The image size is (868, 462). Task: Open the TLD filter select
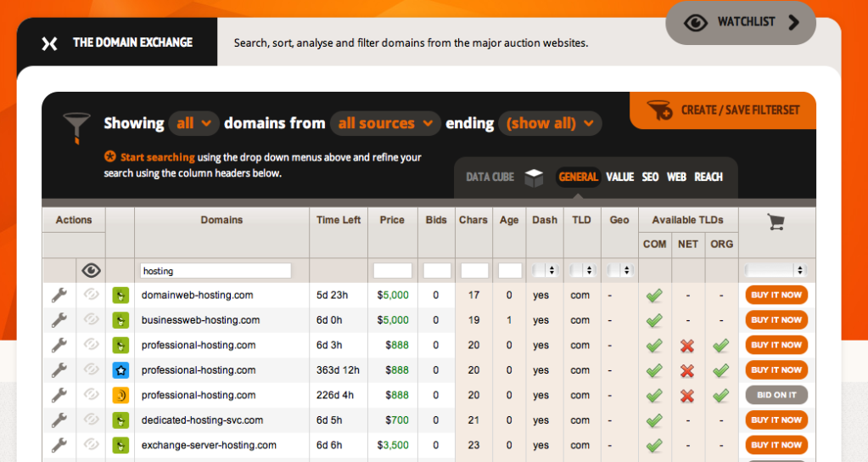[x=582, y=270]
